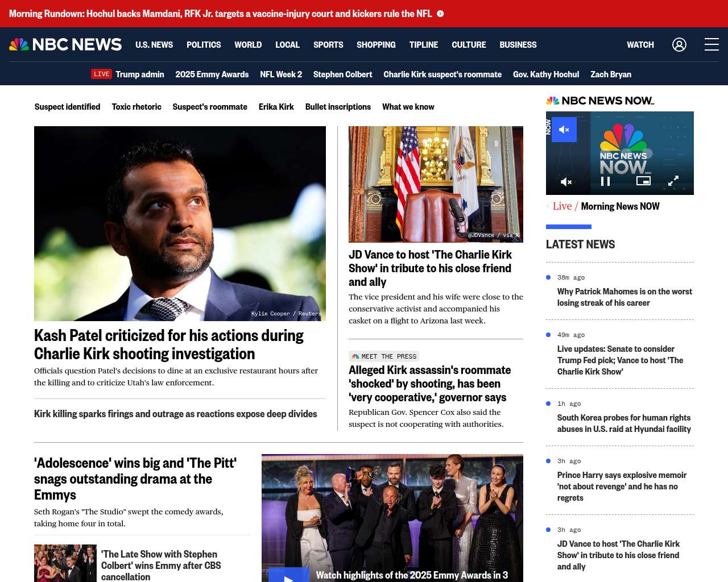The height and width of the screenshot is (582, 728).
Task: Open the Kash Patel criticized headline
Action: click(169, 344)
